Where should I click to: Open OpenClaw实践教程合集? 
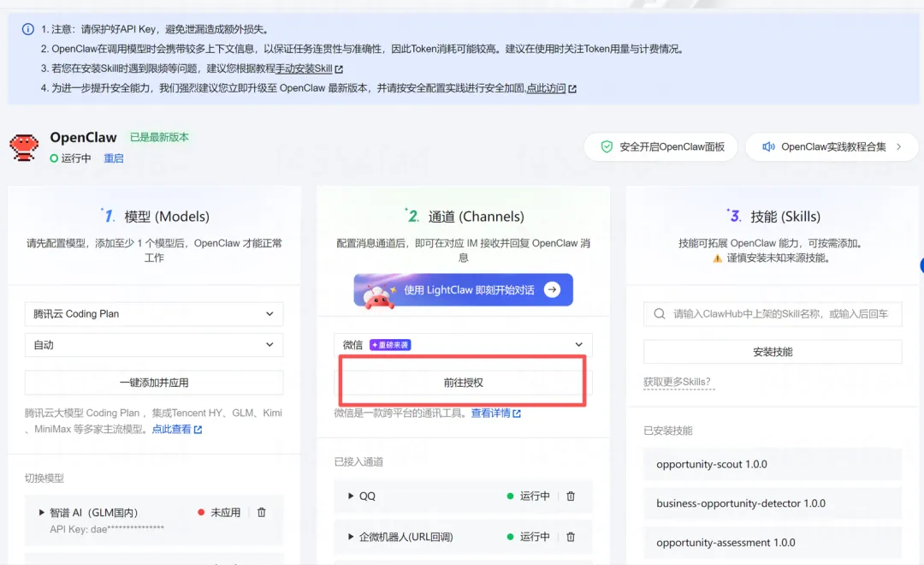coord(832,147)
